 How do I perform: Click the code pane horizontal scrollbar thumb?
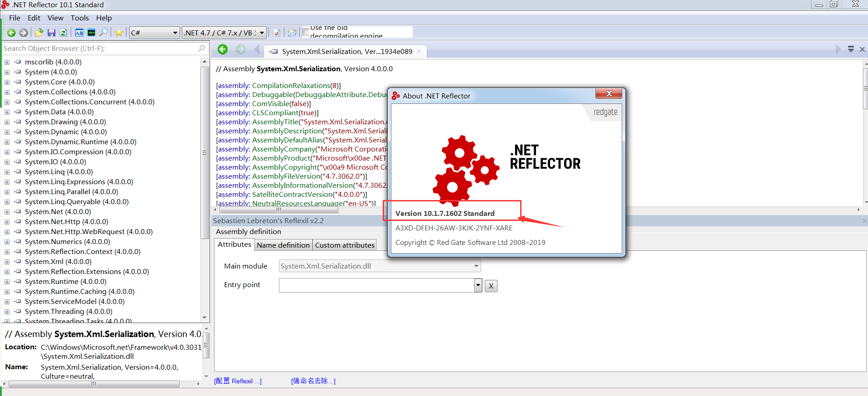point(278,210)
